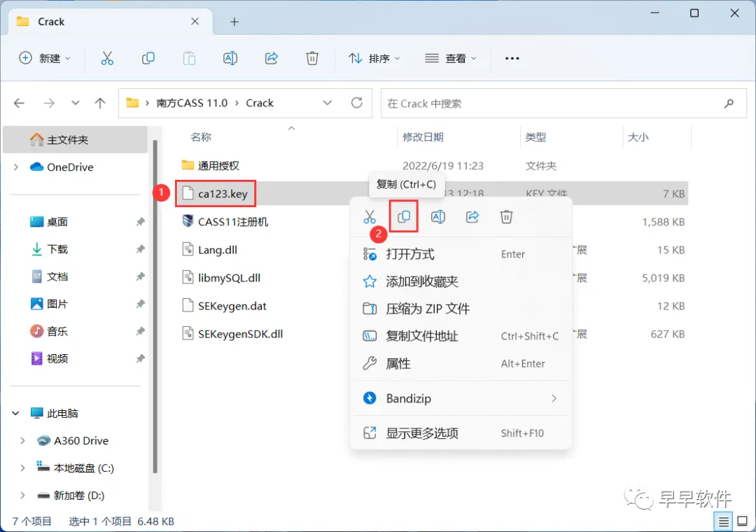756x532 pixels.
Task: Close the Crack tab
Action: point(195,21)
